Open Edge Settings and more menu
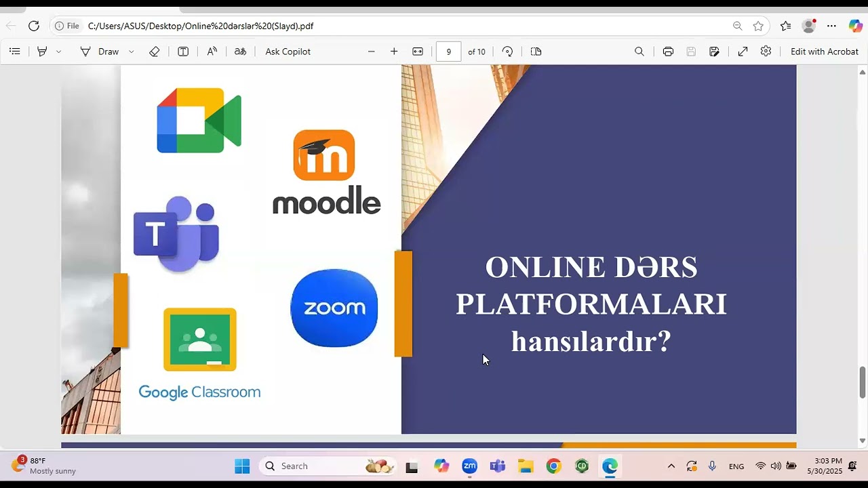The height and width of the screenshot is (488, 868). [x=831, y=26]
